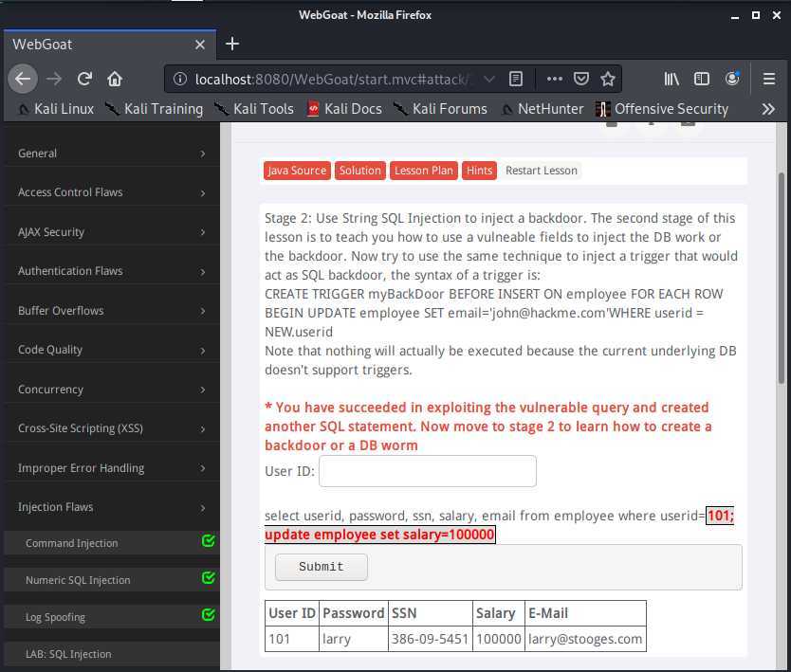This screenshot has height=672, width=791.
Task: Go back to the previous page
Action: pos(23,79)
